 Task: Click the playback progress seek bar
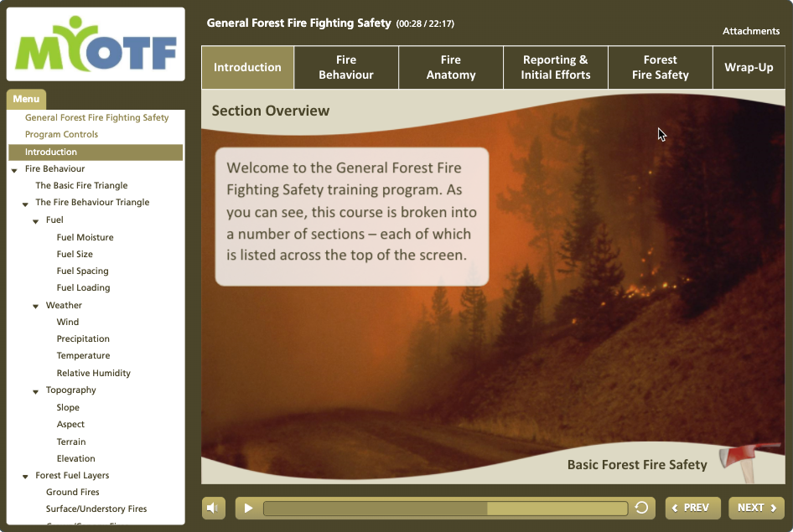(445, 509)
